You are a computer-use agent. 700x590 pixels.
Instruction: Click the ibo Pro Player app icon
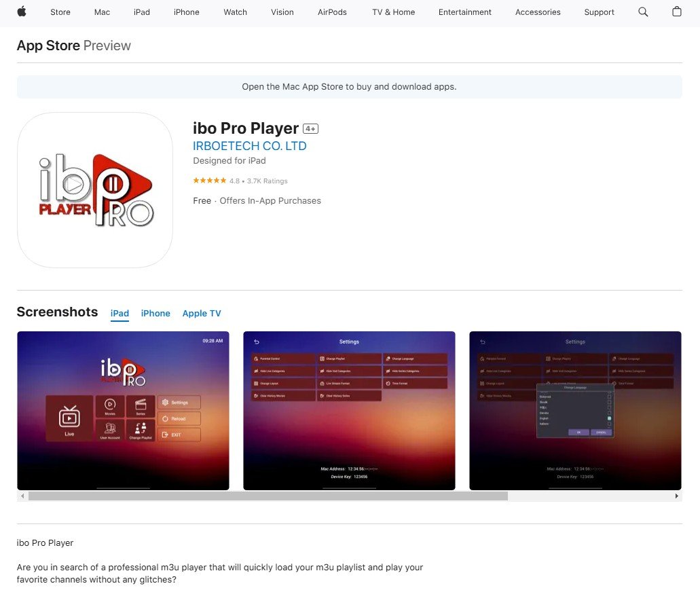[95, 190]
